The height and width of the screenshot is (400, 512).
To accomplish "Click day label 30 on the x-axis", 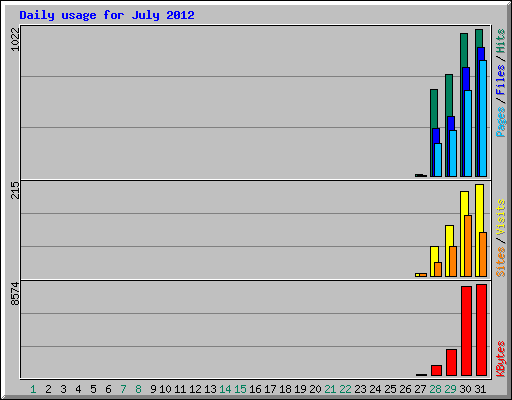I will click(465, 389).
